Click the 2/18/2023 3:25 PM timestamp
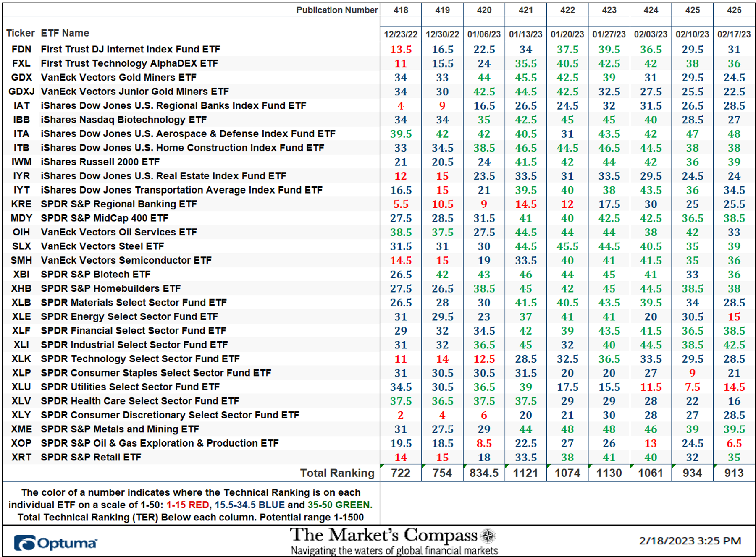The width and height of the screenshot is (756, 557). pos(690,541)
